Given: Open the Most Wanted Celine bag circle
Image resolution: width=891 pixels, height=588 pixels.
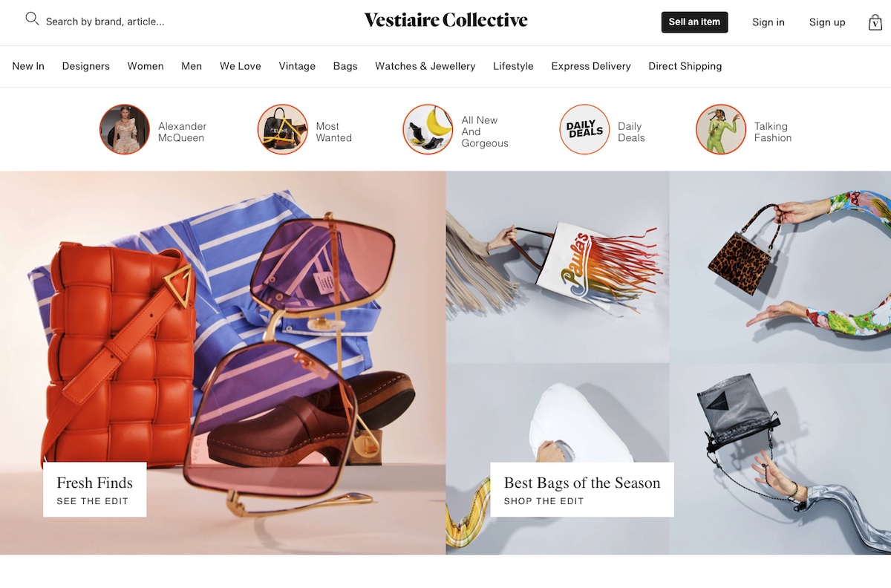Looking at the screenshot, I should point(283,129).
